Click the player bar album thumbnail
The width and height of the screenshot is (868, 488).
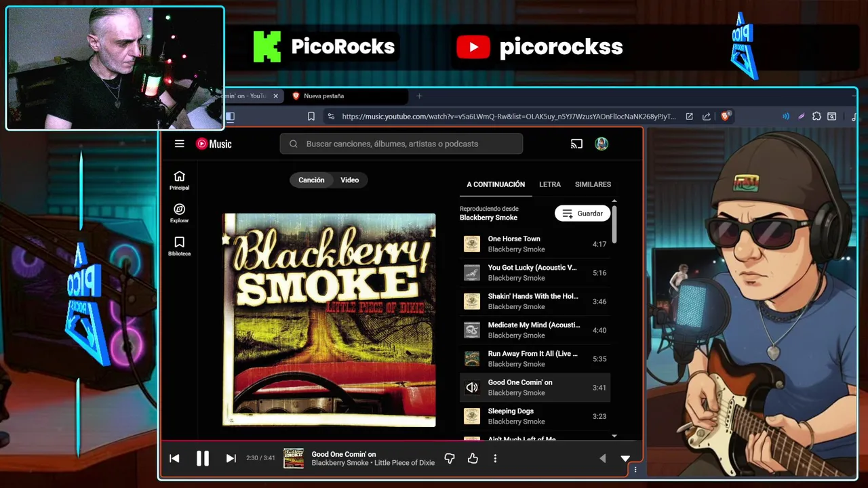tap(294, 458)
